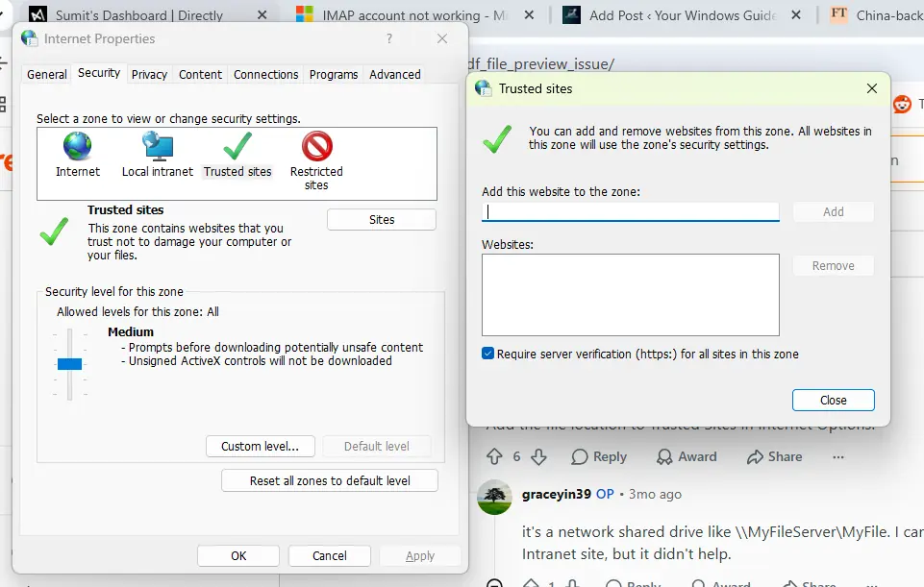The image size is (924, 587).
Task: Toggle Require server verification (https:) checkbox
Action: point(487,354)
